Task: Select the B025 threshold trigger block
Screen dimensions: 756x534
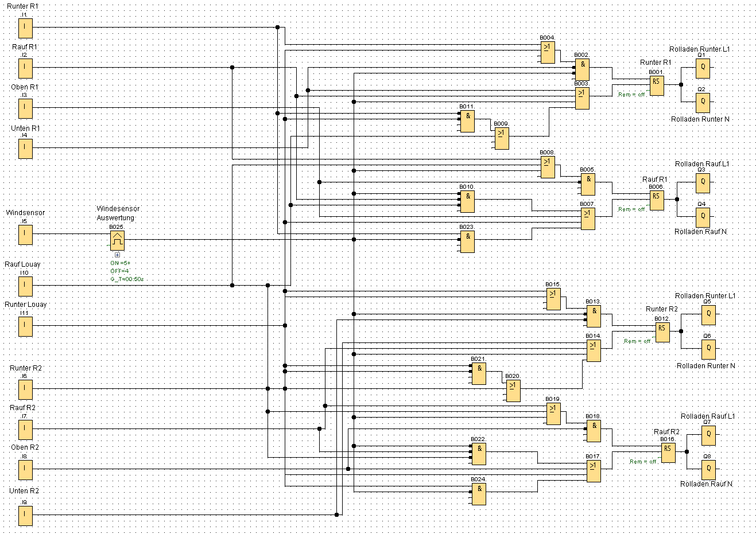Action: 117,240
